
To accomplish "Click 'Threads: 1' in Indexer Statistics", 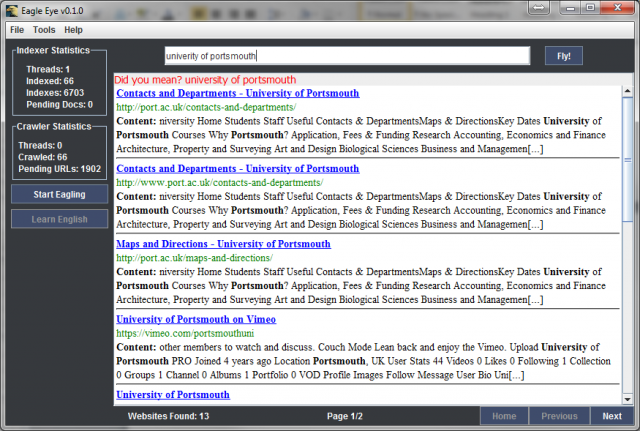I will [x=48, y=69].
